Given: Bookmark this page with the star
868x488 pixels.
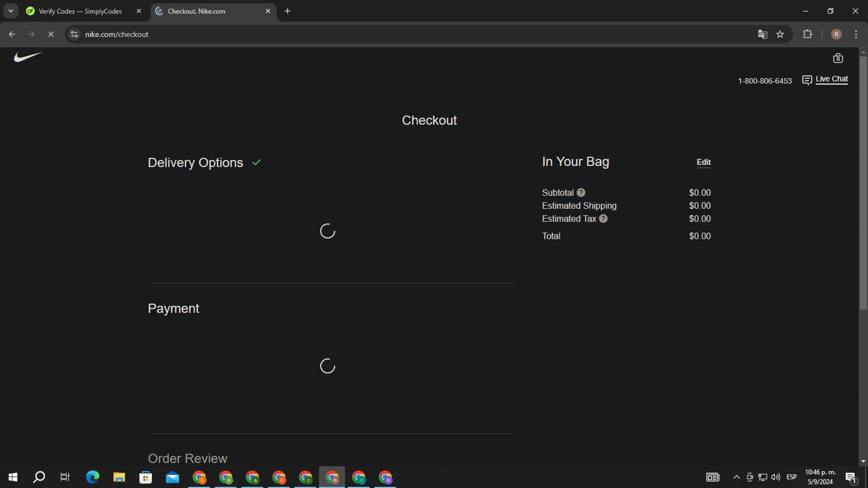Looking at the screenshot, I should pyautogui.click(x=780, y=34).
